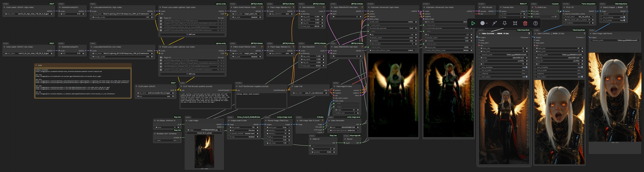Click the circled question mark help icon

coord(535,23)
